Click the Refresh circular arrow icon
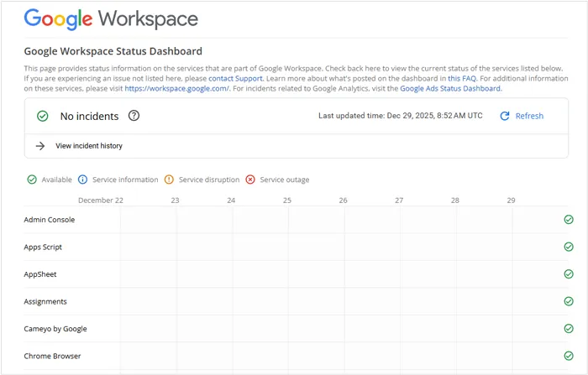The width and height of the screenshot is (588, 375). click(x=505, y=116)
